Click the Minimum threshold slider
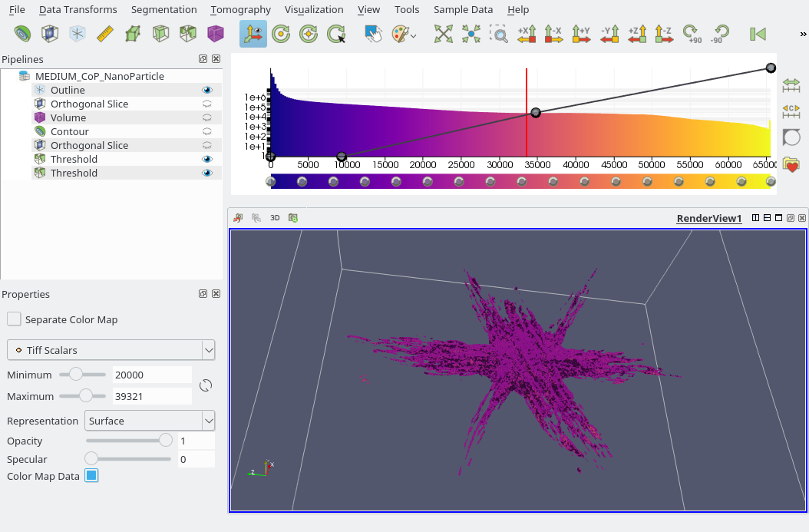The width and height of the screenshot is (809, 532). pyautogui.click(x=83, y=375)
